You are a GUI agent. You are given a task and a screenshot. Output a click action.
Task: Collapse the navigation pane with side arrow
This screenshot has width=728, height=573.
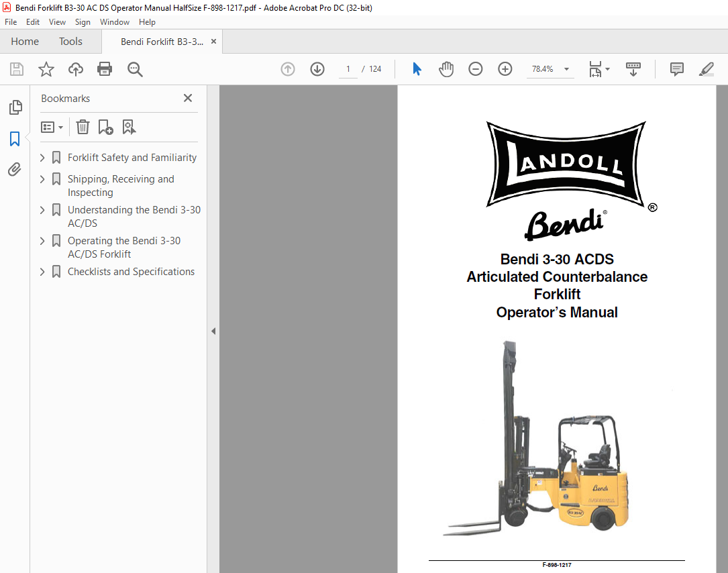pos(213,331)
